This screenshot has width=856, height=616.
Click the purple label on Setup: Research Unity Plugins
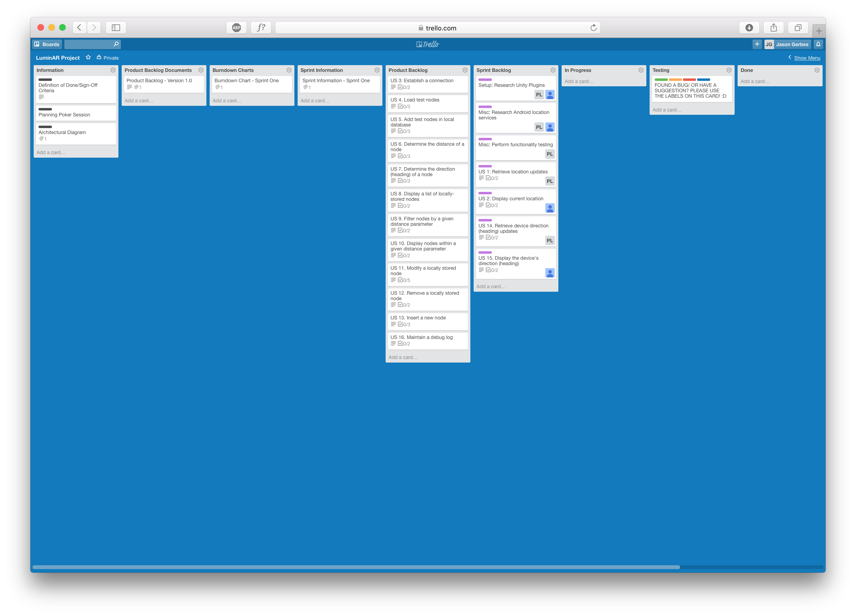pyautogui.click(x=485, y=80)
